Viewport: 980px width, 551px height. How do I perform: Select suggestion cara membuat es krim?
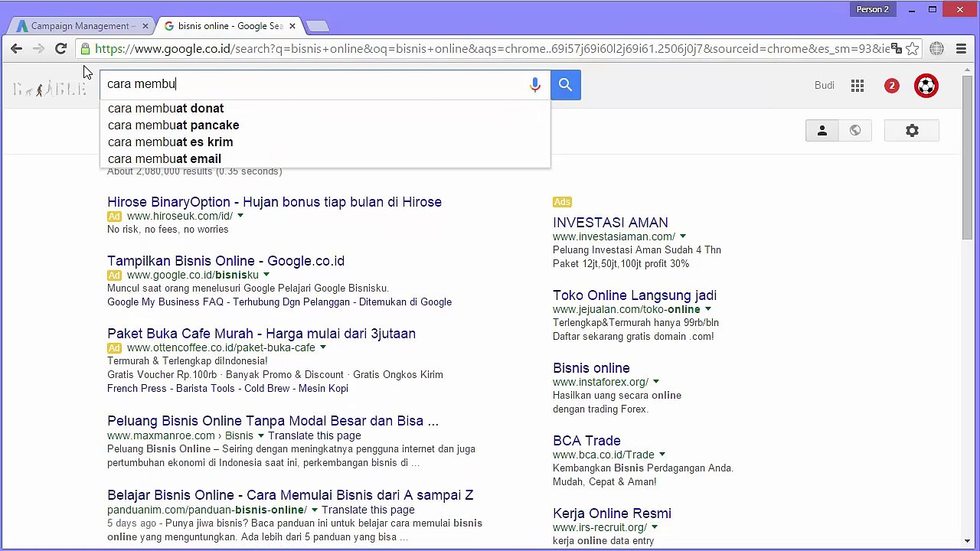coord(325,142)
